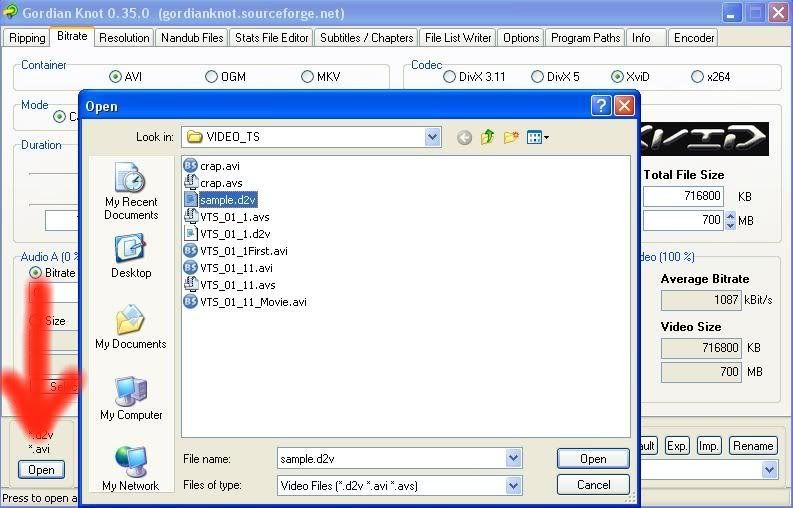
Task: Click the XviD logo image
Action: click(x=704, y=139)
